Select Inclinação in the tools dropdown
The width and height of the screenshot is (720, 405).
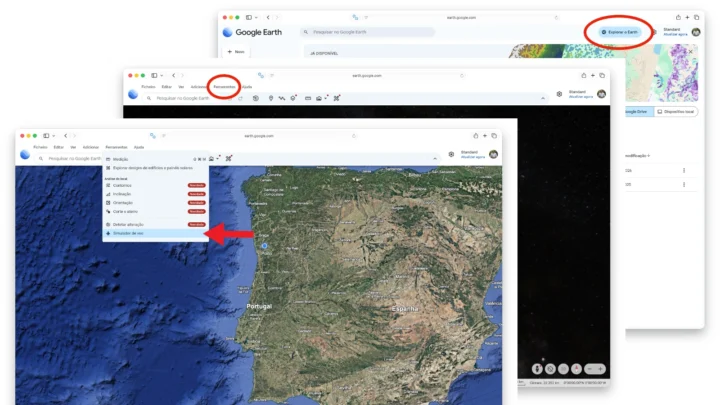[155, 194]
